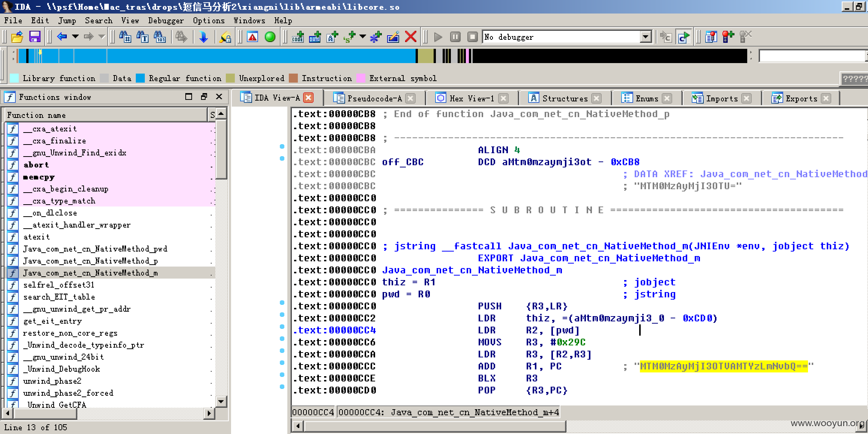This screenshot has height=434, width=868.
Task: Switch to the Pseudocode-A tab
Action: tap(374, 98)
